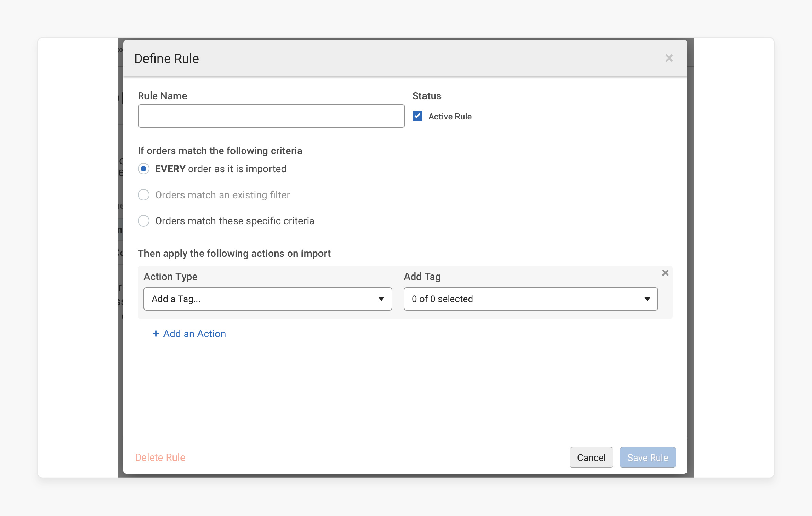812x516 pixels.
Task: Expand the Add Tag selection dropdown
Action: (531, 299)
